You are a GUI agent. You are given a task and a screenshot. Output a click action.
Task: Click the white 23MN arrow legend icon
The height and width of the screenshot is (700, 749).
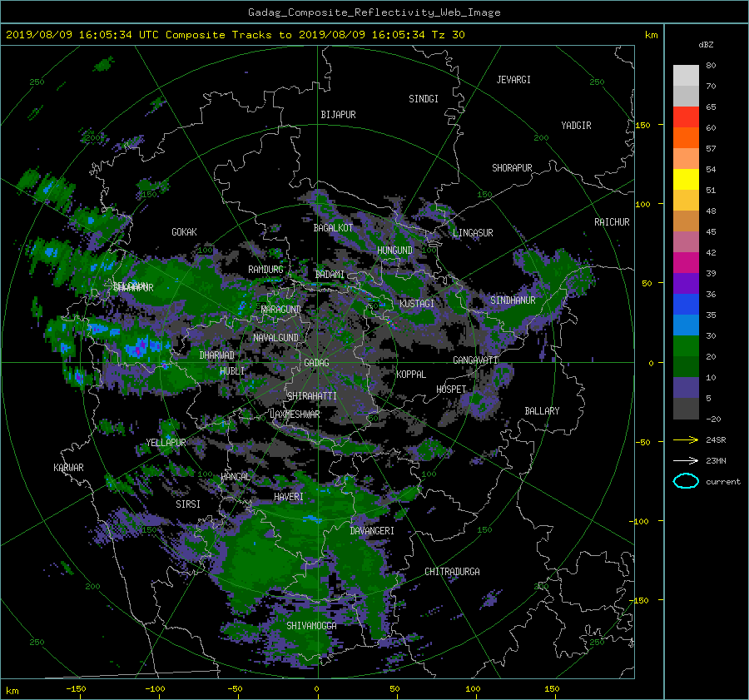[686, 460]
